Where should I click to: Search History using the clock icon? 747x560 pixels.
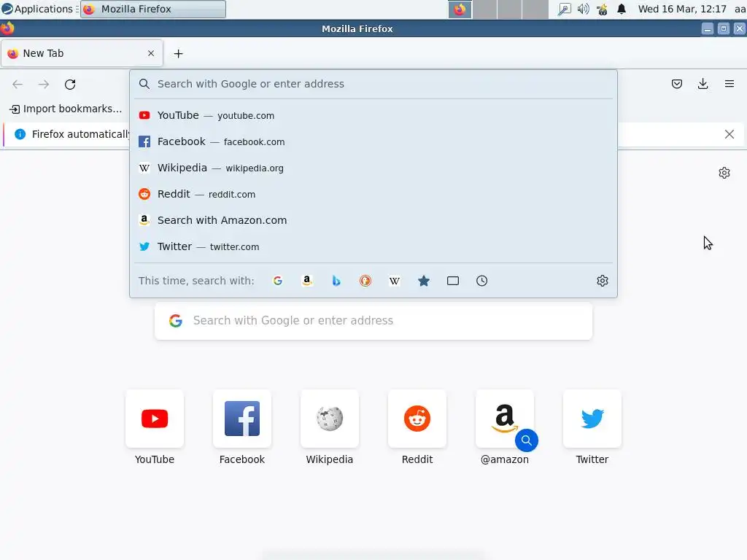pyautogui.click(x=481, y=281)
